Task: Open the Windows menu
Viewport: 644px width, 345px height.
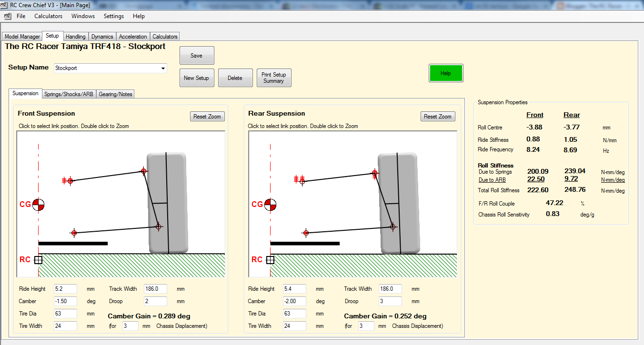Action: [83, 16]
